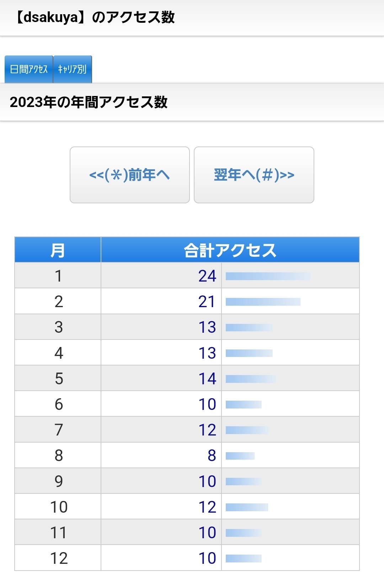The height and width of the screenshot is (588, 384).
Task: Go to previous year with 前年へ button
Action: [130, 175]
